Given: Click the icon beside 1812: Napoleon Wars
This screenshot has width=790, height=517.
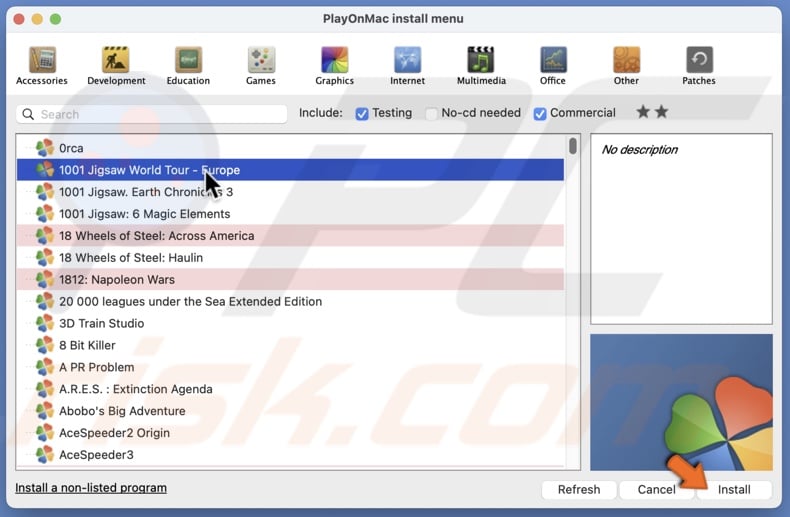Looking at the screenshot, I should pos(45,279).
